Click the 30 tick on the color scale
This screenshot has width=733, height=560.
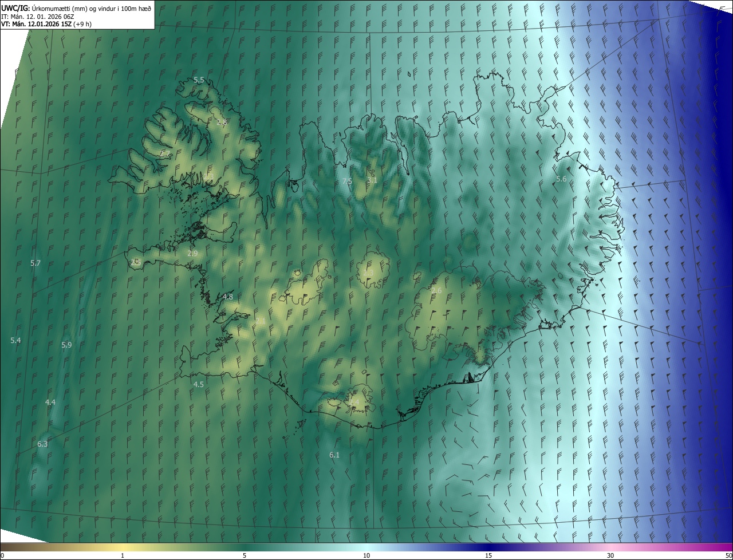coord(610,555)
